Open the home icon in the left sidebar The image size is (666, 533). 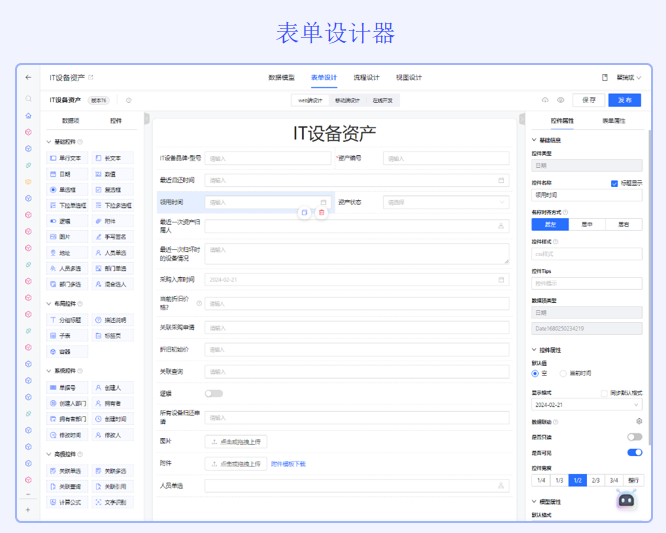click(x=28, y=116)
